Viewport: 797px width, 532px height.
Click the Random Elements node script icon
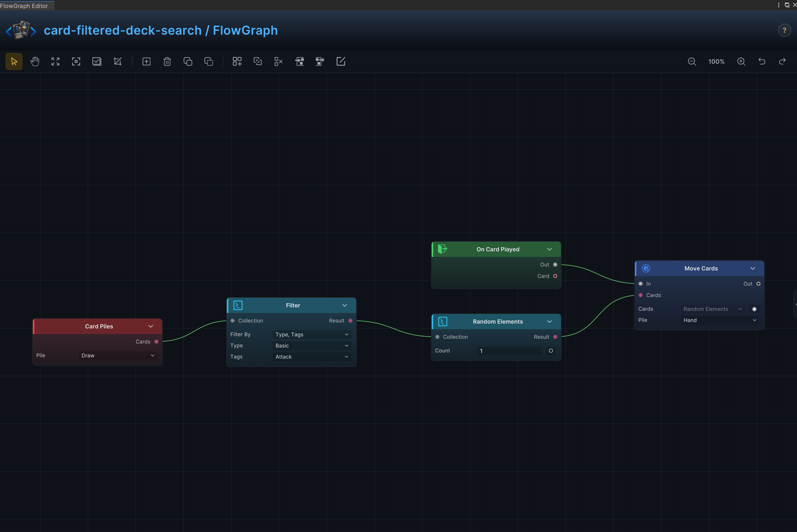(x=442, y=322)
